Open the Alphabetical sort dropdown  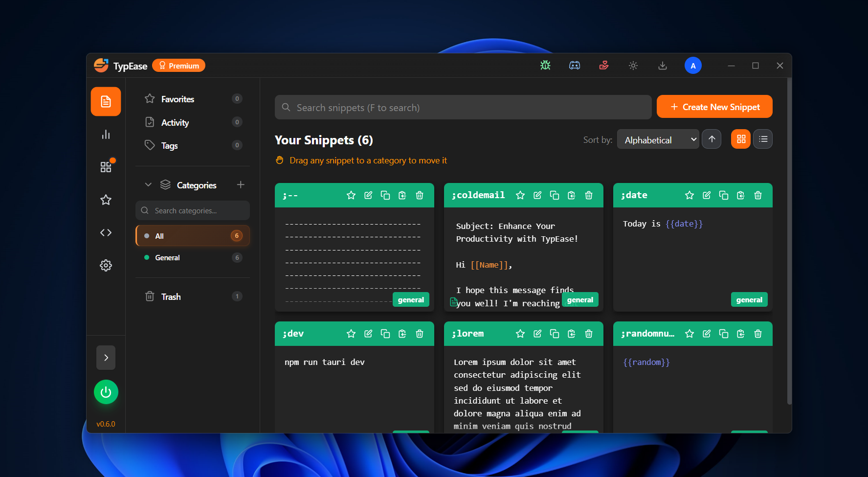(658, 140)
